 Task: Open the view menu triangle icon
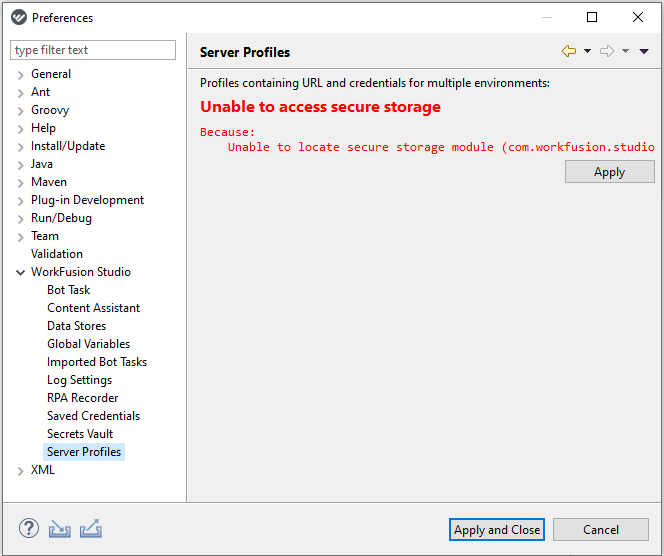(644, 51)
